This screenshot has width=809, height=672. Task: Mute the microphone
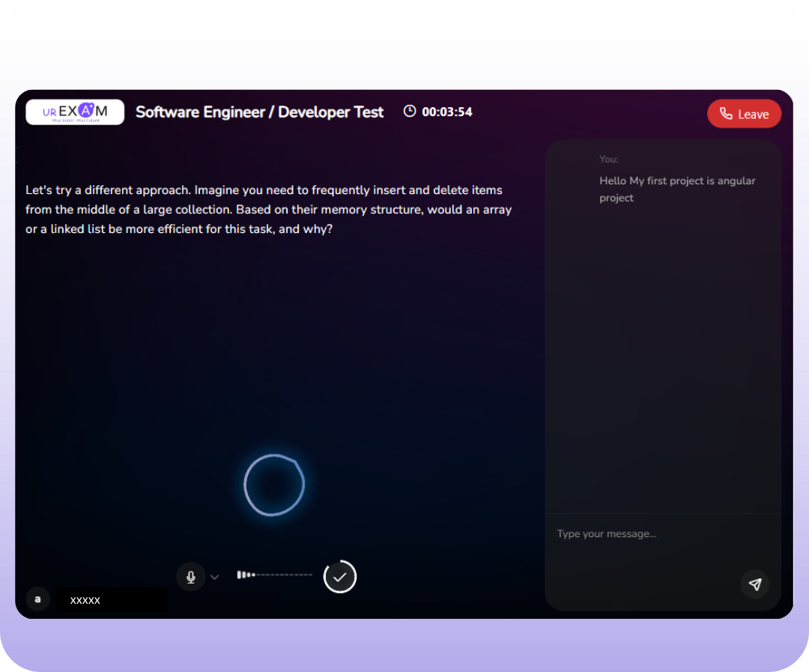(191, 577)
